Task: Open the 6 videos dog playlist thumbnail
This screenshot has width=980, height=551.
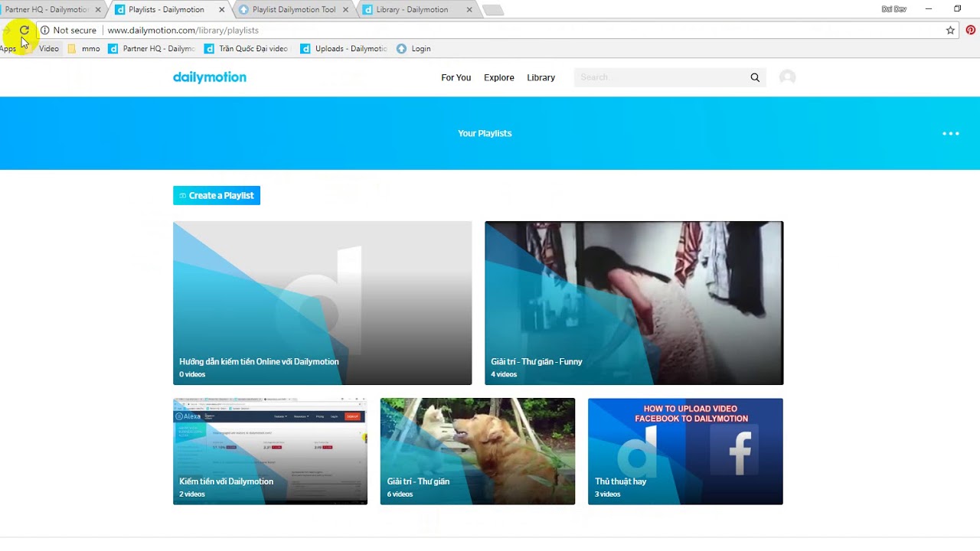Action: point(478,452)
